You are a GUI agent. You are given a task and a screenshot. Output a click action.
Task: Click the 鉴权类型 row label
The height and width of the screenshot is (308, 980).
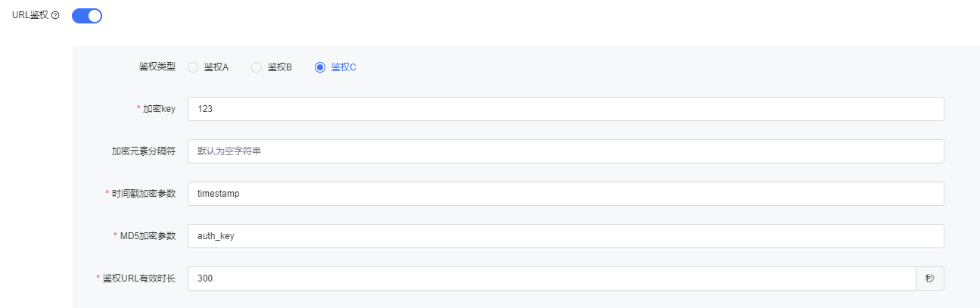(157, 67)
